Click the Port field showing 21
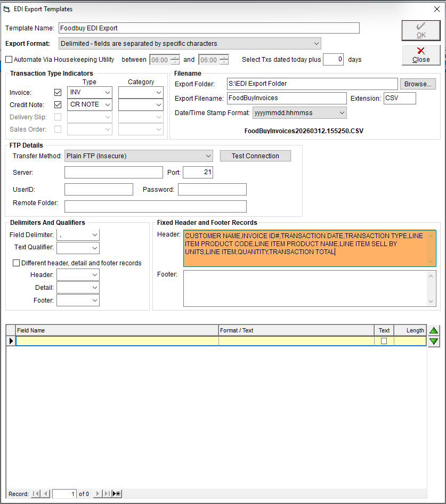This screenshot has width=446, height=504. coord(198,172)
